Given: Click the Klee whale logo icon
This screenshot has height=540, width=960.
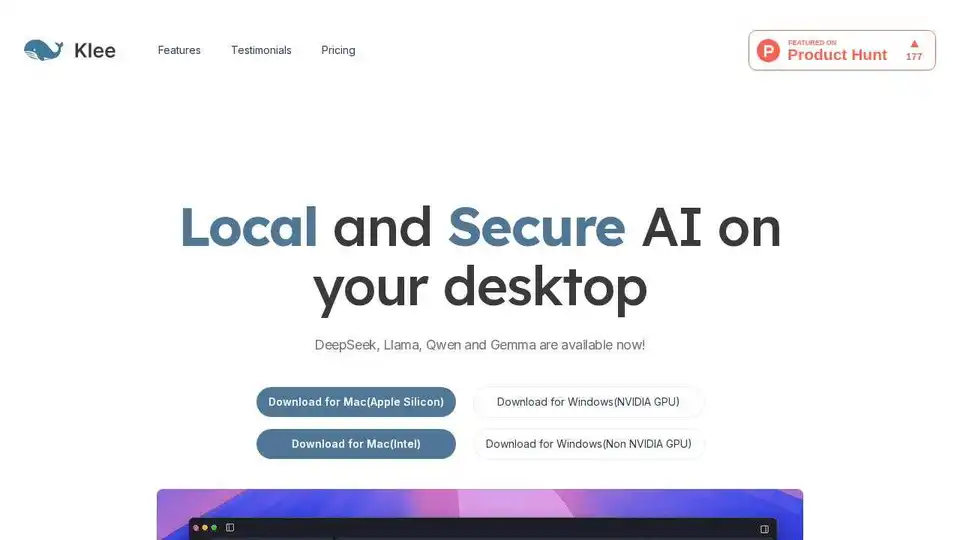Looking at the screenshot, I should [43, 50].
